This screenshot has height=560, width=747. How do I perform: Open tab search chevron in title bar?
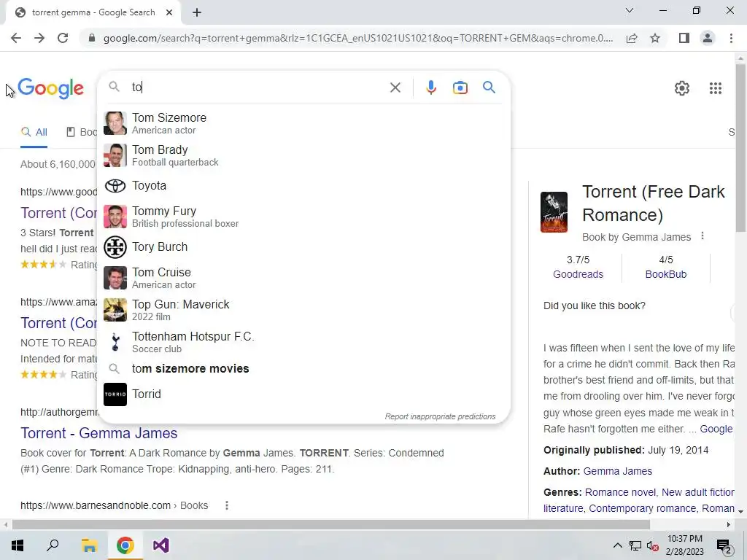point(630,10)
